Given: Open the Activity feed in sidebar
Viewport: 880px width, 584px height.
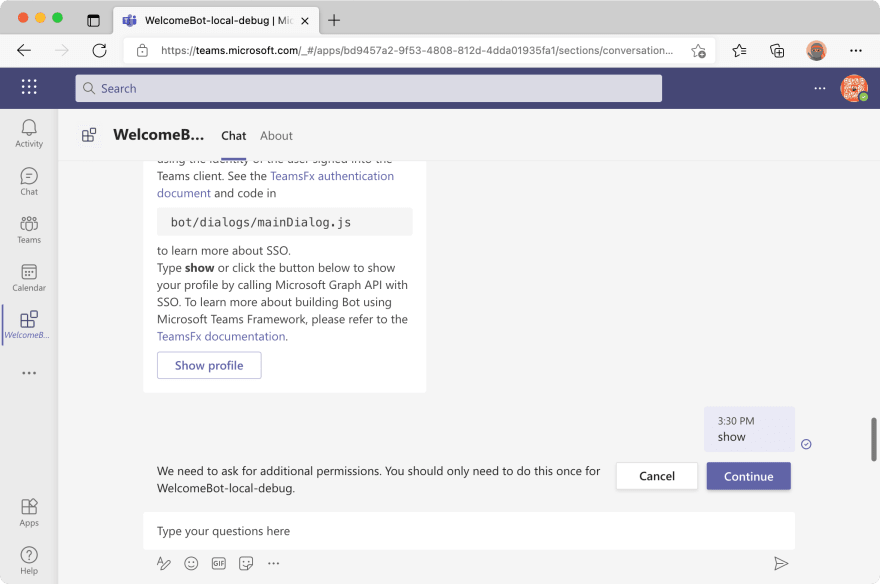Looking at the screenshot, I should tap(29, 134).
